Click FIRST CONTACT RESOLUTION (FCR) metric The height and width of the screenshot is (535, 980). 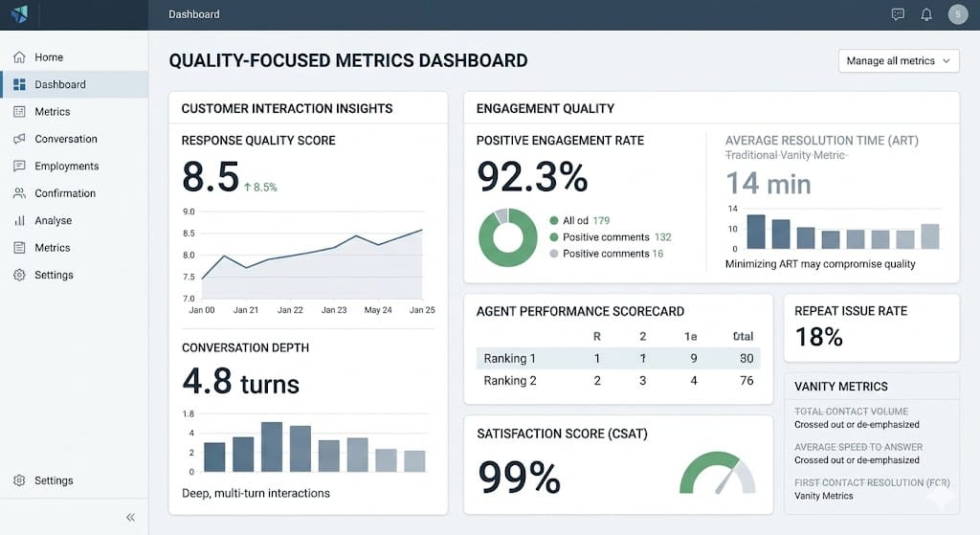tap(872, 482)
